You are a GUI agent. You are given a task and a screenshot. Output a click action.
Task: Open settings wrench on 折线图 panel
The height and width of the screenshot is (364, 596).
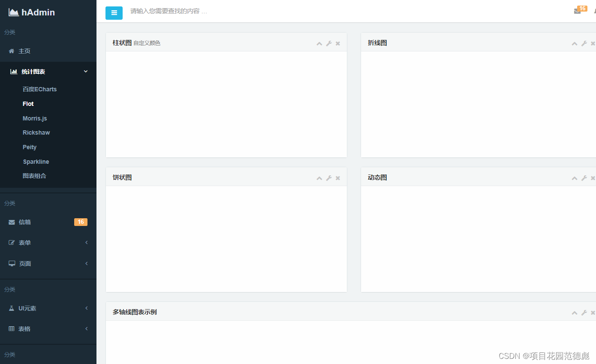584,43
